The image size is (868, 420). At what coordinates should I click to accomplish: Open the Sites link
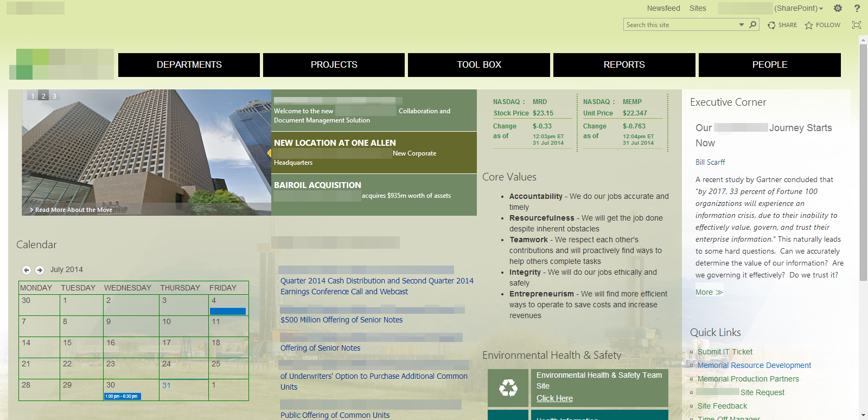(698, 8)
